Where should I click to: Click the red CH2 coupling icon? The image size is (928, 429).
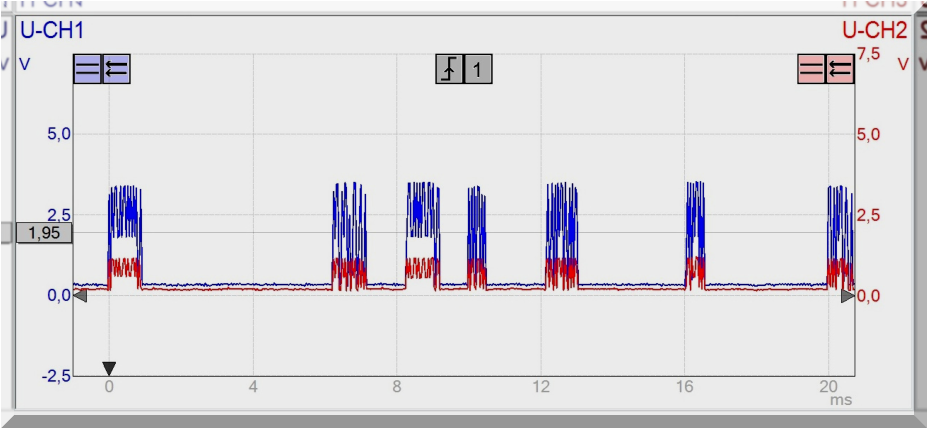811,69
